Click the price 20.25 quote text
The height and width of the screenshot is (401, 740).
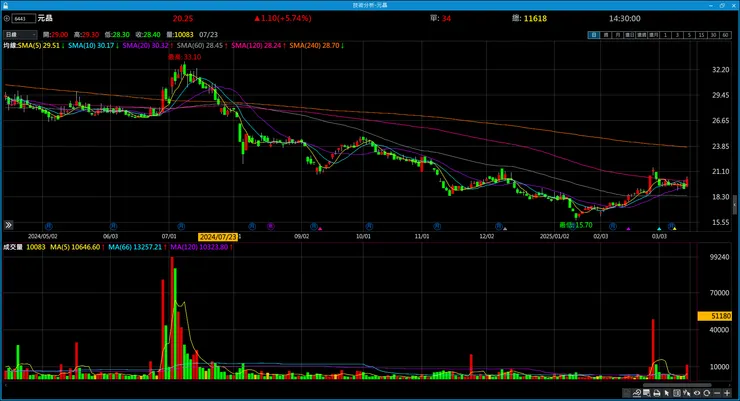pyautogui.click(x=183, y=18)
